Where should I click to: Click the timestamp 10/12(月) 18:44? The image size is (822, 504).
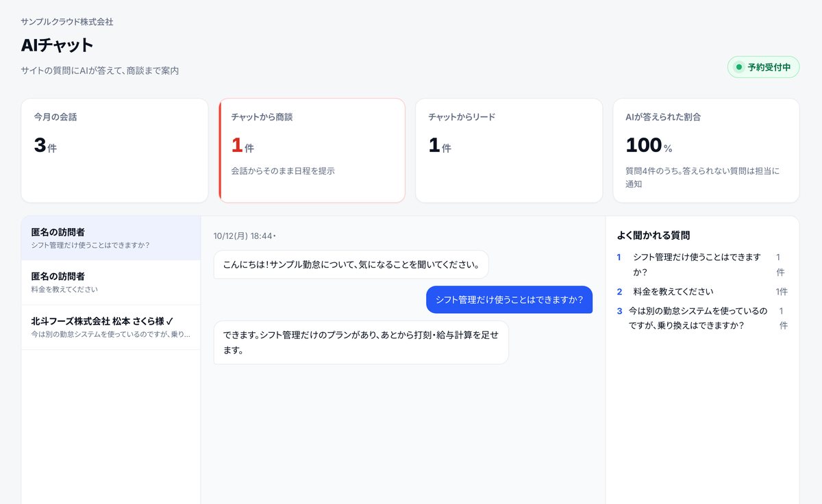[x=245, y=236]
